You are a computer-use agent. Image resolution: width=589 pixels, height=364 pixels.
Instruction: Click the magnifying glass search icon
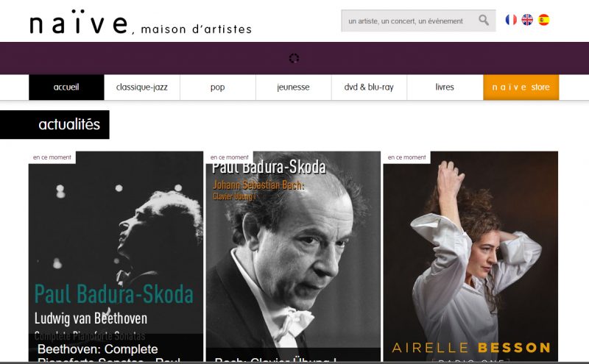point(484,20)
